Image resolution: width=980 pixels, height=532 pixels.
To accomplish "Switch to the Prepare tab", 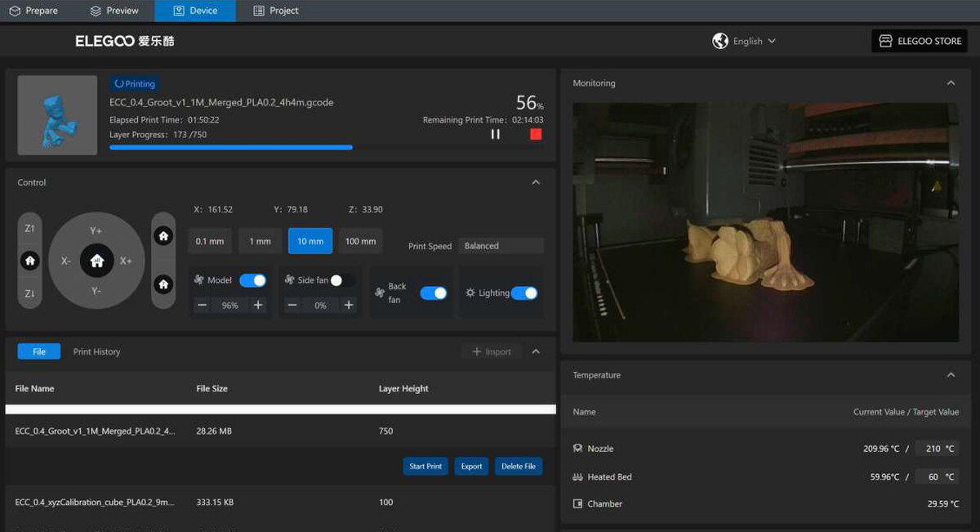I will tap(33, 11).
